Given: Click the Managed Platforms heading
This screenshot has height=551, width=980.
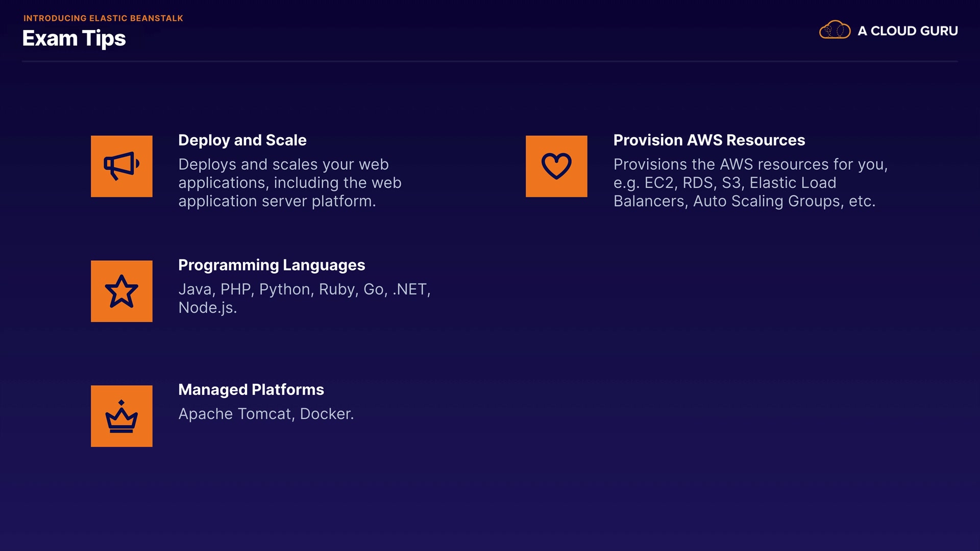Looking at the screenshot, I should (251, 390).
